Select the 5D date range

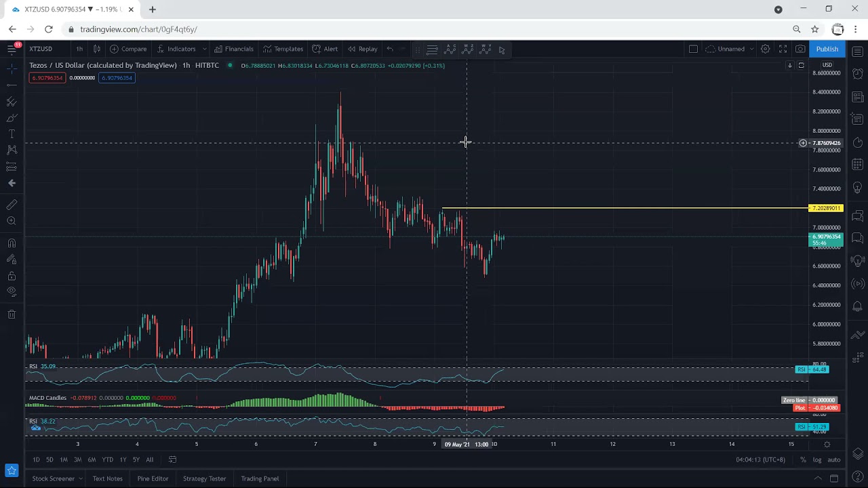pyautogui.click(x=50, y=460)
